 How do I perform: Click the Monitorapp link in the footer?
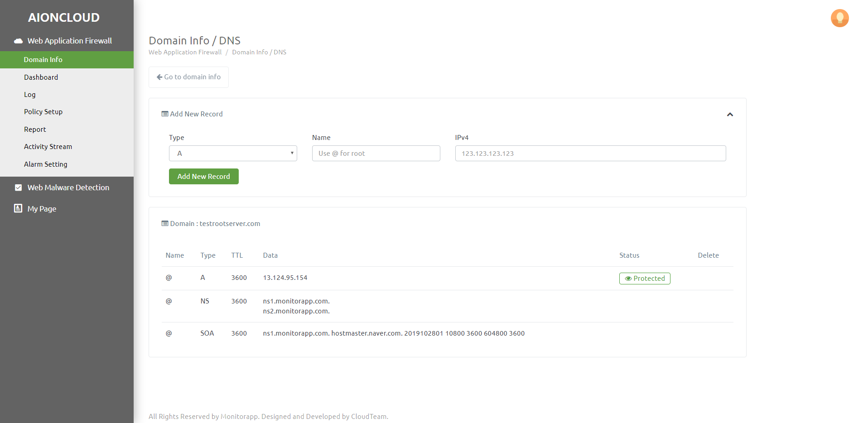(x=239, y=417)
